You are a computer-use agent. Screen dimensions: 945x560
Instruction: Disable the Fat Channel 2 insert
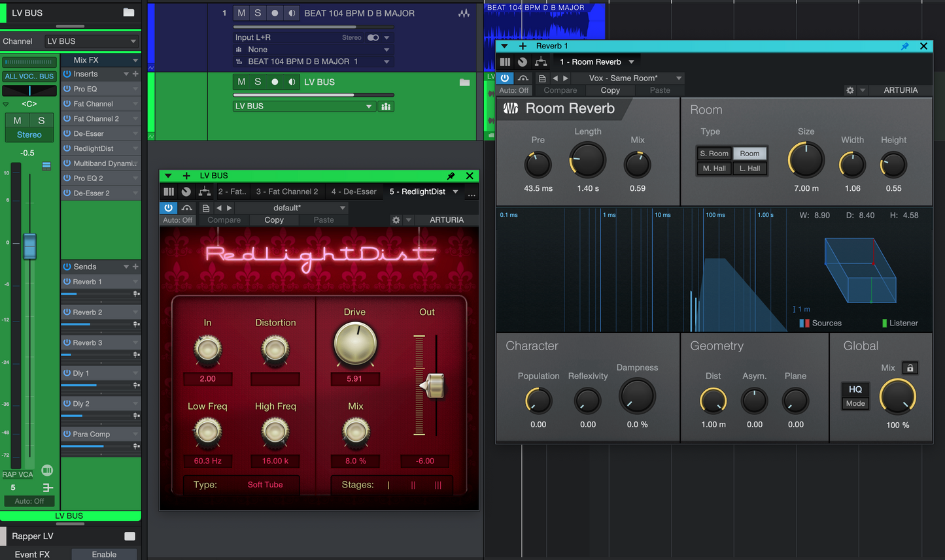[67, 119]
